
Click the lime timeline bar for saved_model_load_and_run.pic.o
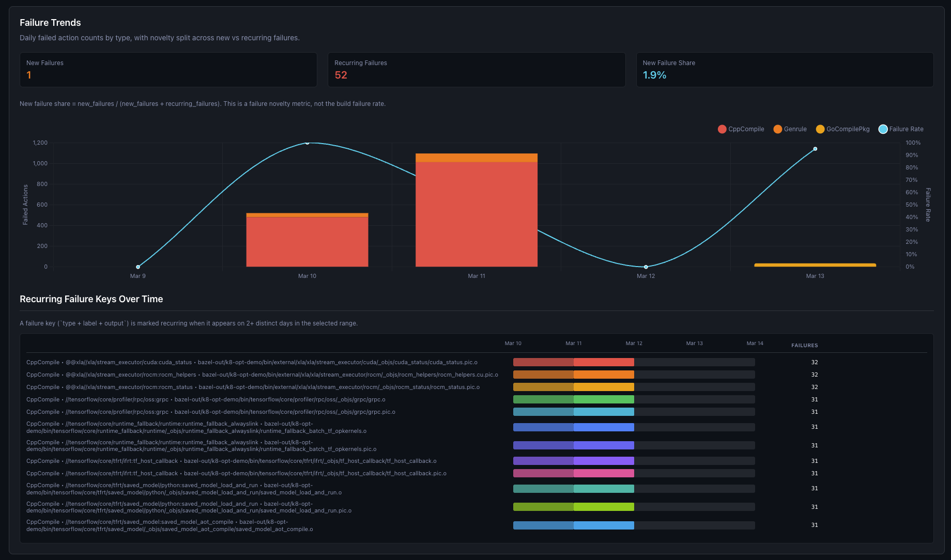[x=574, y=507]
